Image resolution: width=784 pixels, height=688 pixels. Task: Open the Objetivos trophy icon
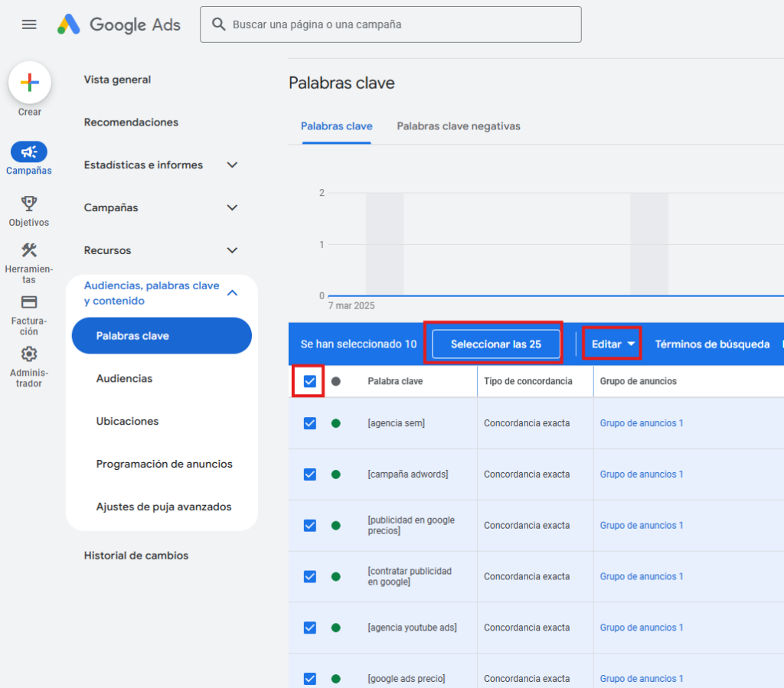click(29, 204)
